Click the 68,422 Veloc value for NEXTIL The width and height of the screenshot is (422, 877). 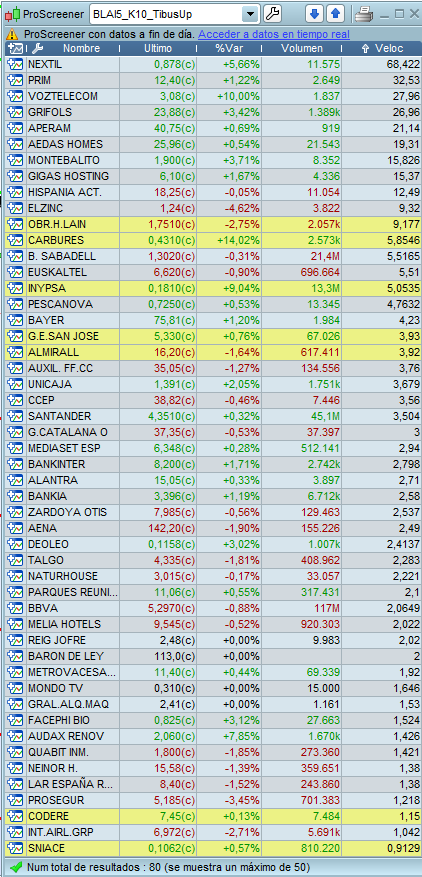click(403, 65)
